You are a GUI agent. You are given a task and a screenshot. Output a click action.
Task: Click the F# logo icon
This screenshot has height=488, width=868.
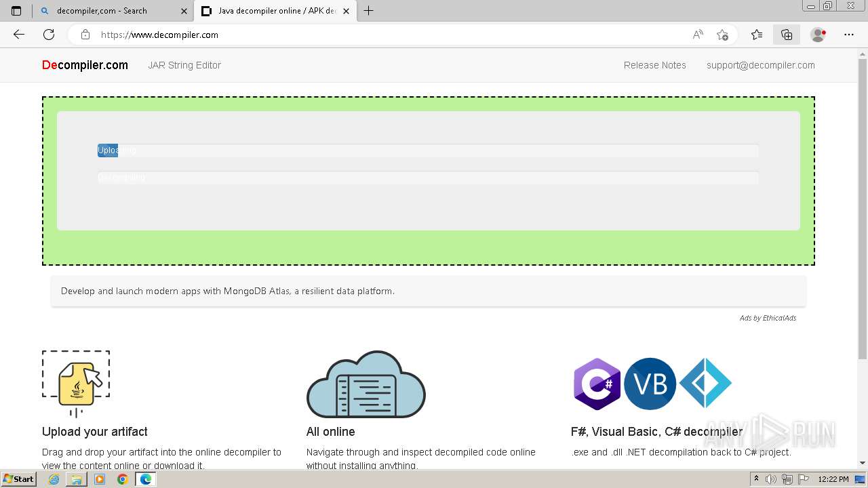(x=705, y=384)
